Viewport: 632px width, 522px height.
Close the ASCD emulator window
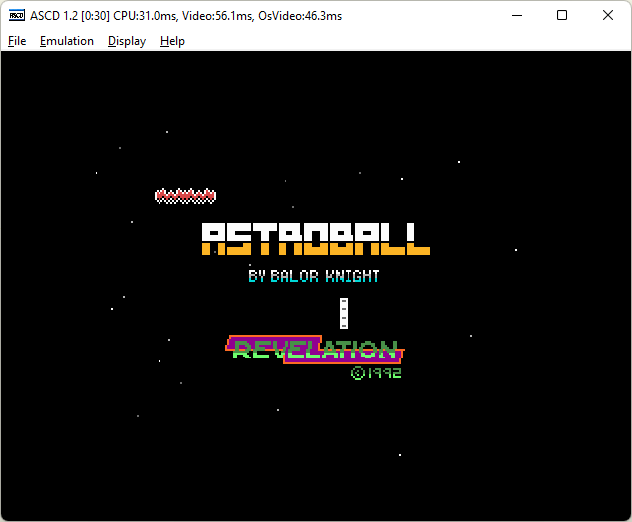(608, 16)
